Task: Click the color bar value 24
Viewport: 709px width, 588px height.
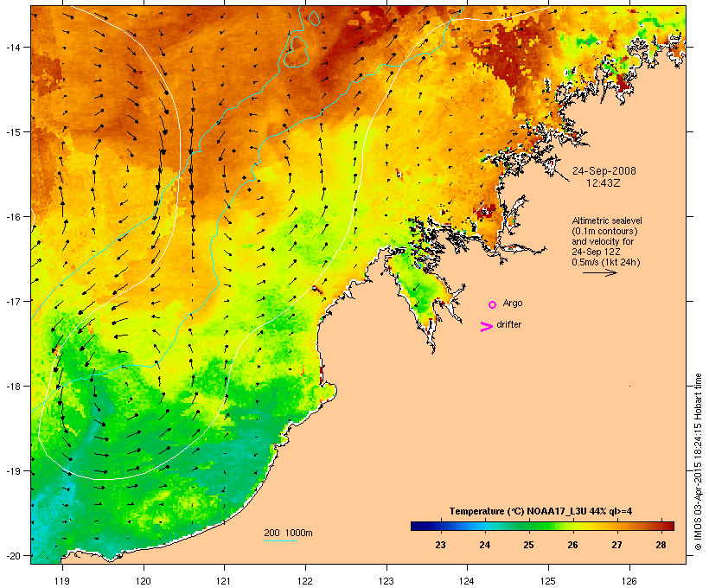Action: click(x=485, y=545)
